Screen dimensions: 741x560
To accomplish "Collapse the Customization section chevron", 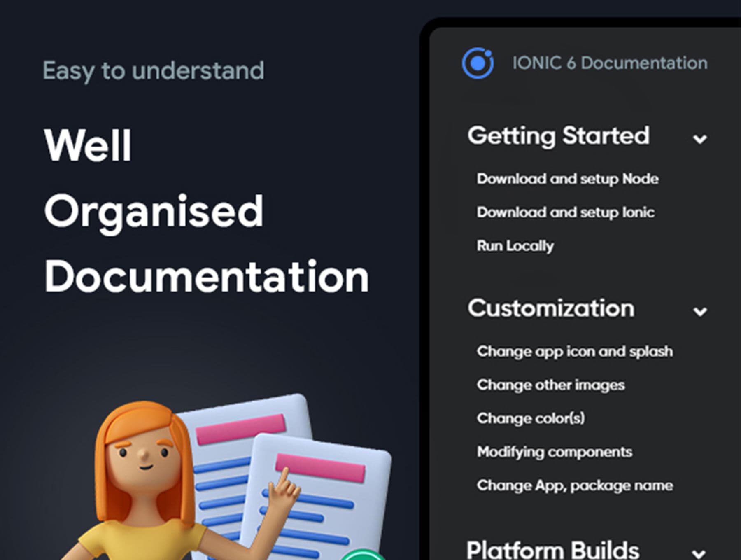I will 699,312.
